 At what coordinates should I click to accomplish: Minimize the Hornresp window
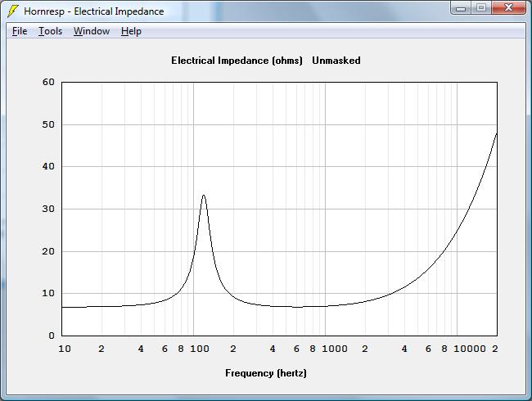coord(461,8)
